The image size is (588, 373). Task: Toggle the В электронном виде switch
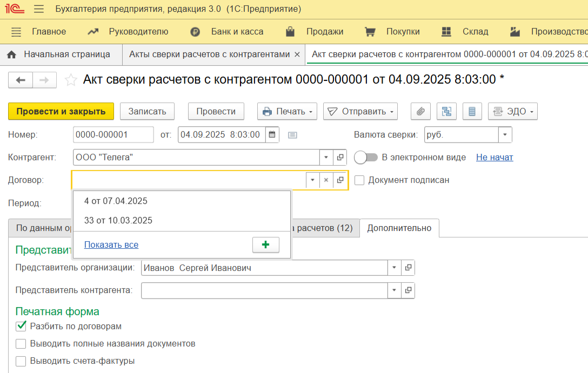pyautogui.click(x=366, y=158)
